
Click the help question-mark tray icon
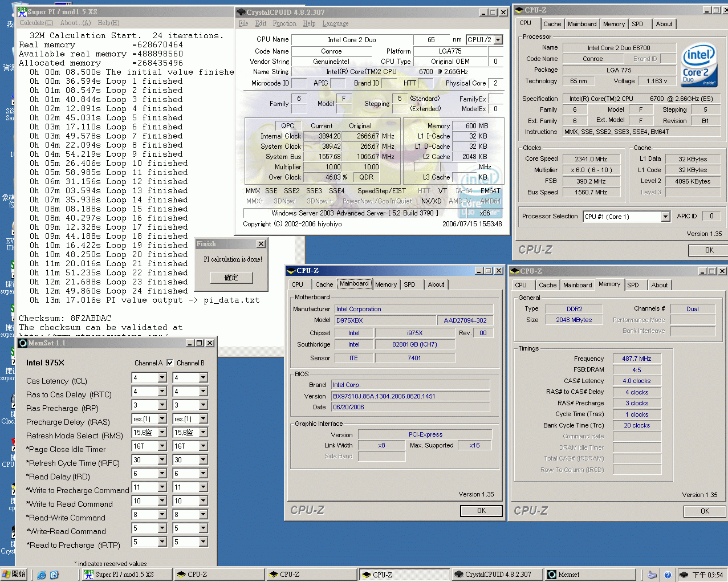click(667, 575)
